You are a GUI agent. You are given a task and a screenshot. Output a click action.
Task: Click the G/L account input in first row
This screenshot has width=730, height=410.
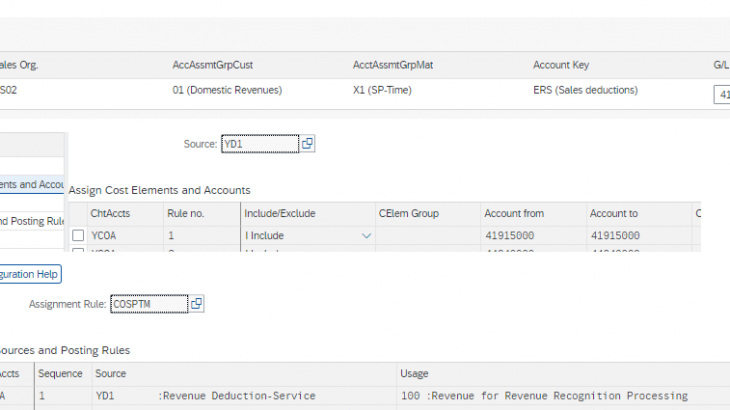[721, 94]
